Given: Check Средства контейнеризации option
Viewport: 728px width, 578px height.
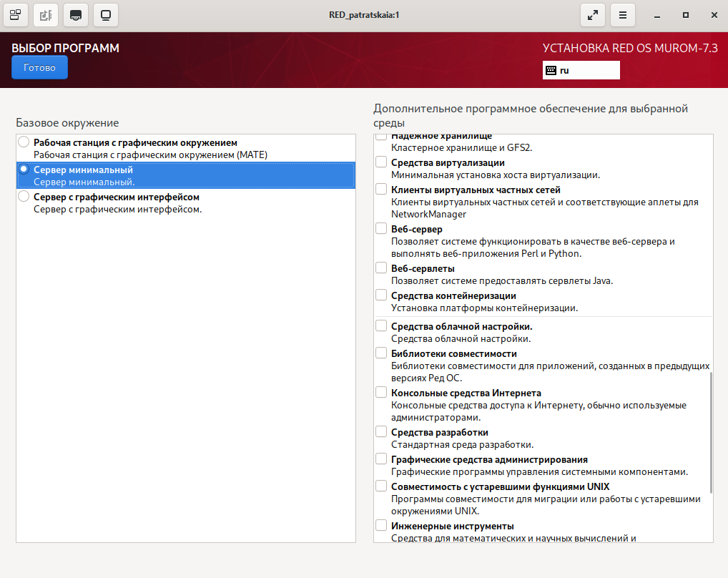Looking at the screenshot, I should tap(381, 295).
